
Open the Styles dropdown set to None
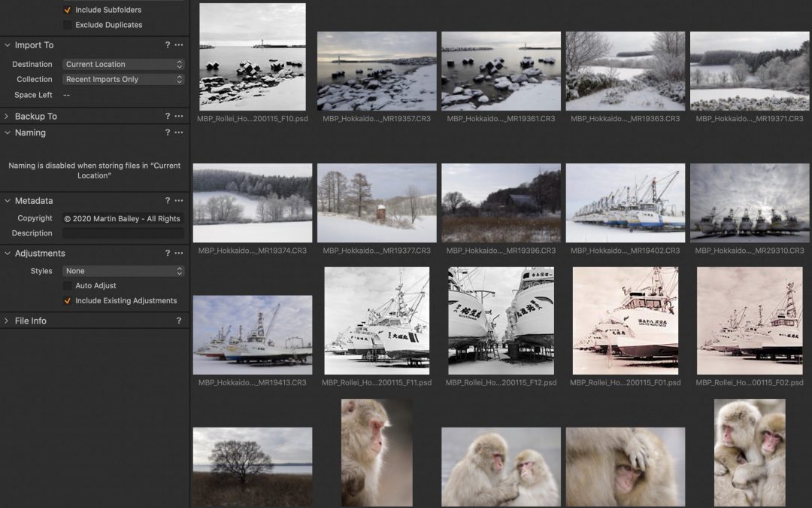click(123, 271)
